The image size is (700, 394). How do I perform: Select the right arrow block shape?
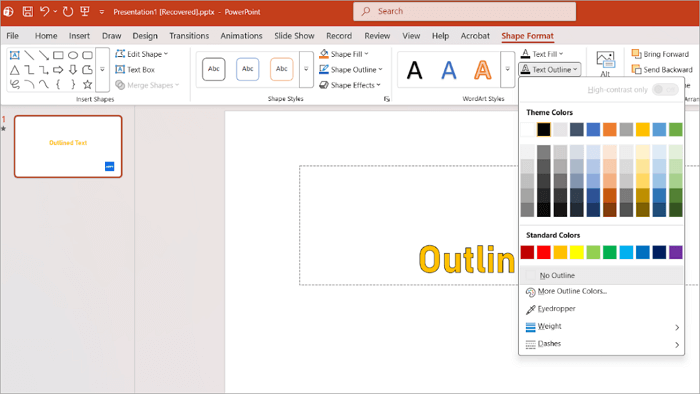pyautogui.click(x=58, y=70)
